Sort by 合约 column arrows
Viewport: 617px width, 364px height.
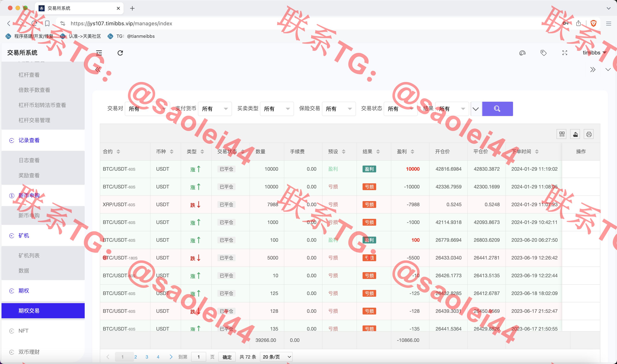point(118,152)
